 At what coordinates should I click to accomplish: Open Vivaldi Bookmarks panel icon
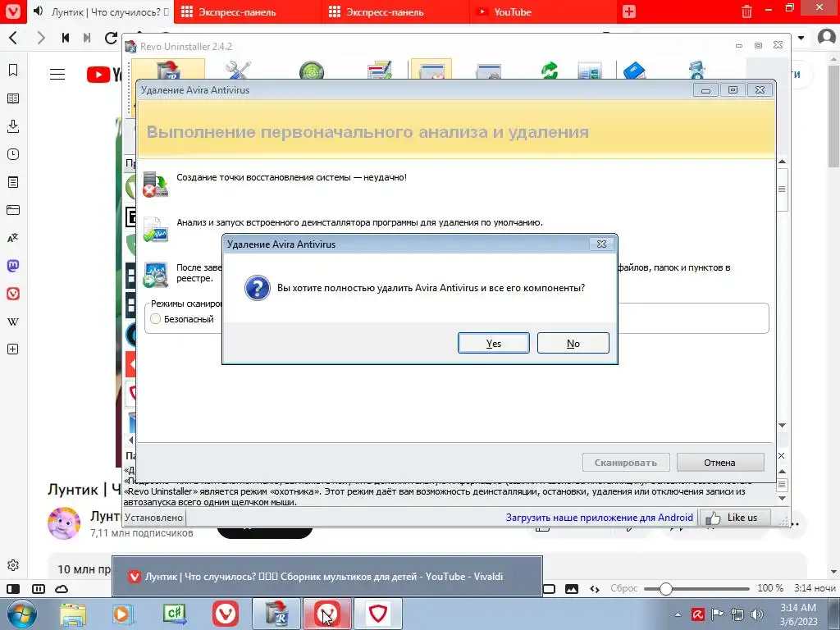coord(13,71)
